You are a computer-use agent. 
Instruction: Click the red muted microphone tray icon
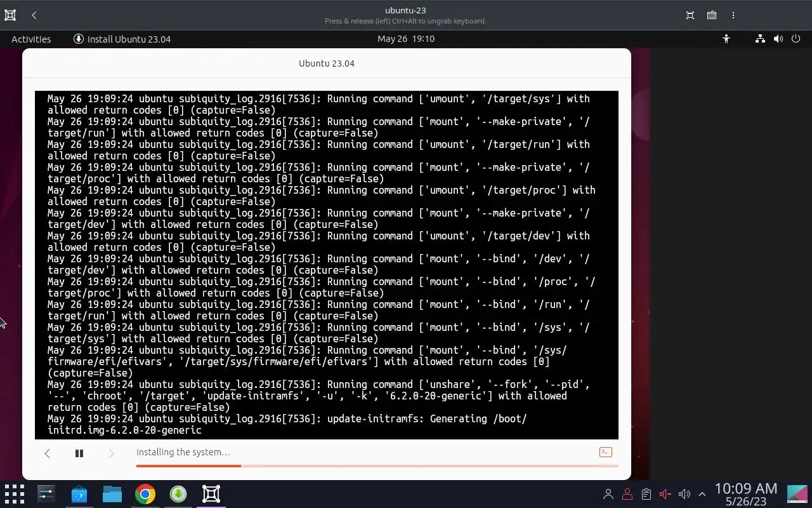click(665, 494)
